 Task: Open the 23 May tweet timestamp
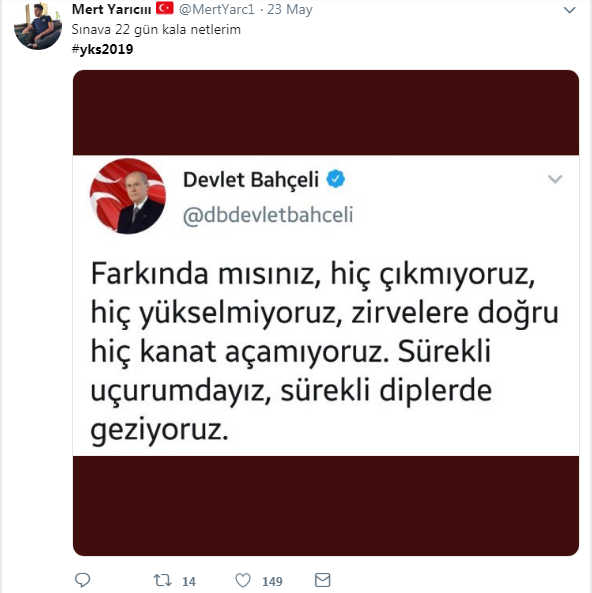(x=290, y=9)
